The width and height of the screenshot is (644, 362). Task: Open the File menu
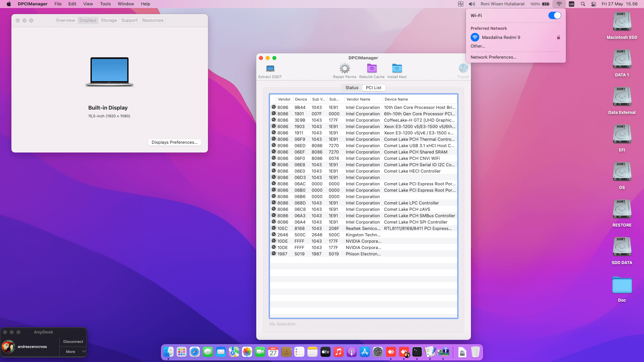[58, 4]
